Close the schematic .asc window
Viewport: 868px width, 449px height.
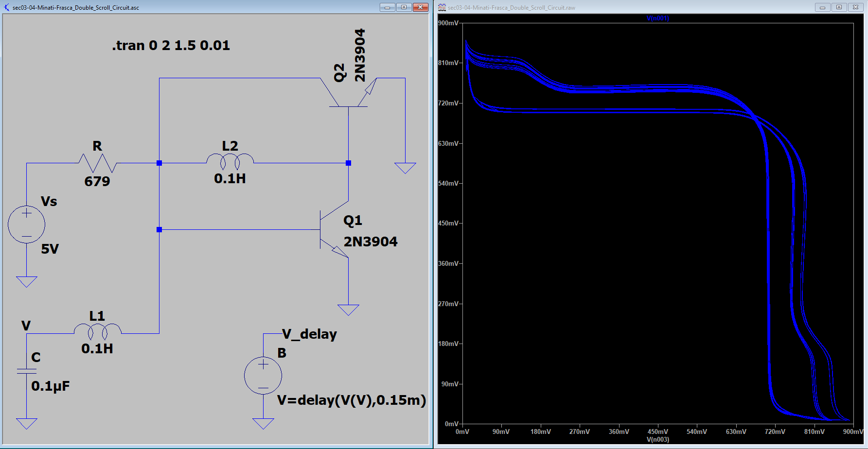click(420, 7)
